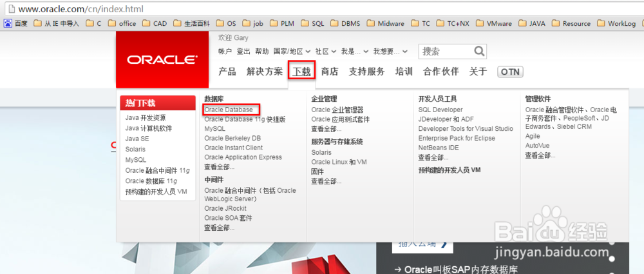644x274 pixels.
Task: Open Oracle 企业管理器 link
Action: [337, 110]
